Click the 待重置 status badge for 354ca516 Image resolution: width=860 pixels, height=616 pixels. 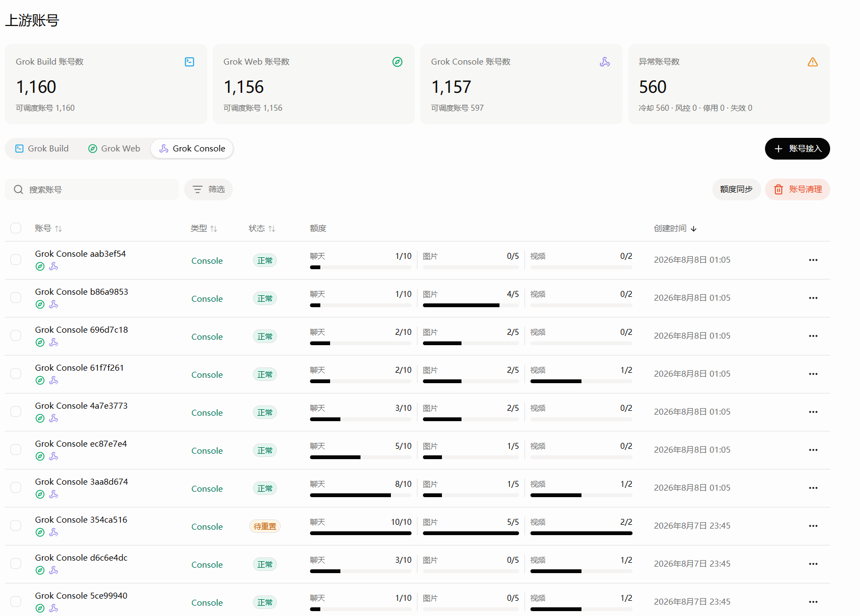point(265,526)
